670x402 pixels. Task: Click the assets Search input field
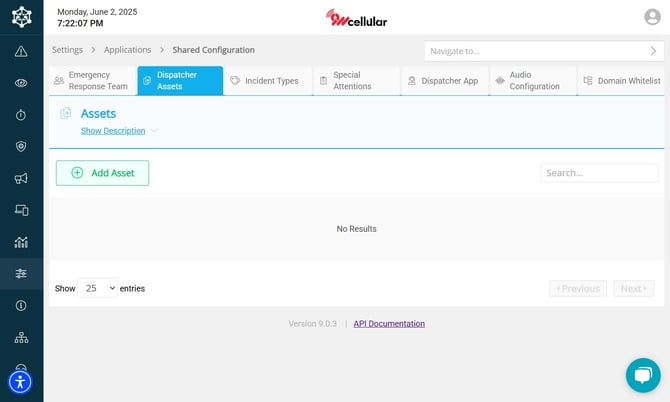599,173
